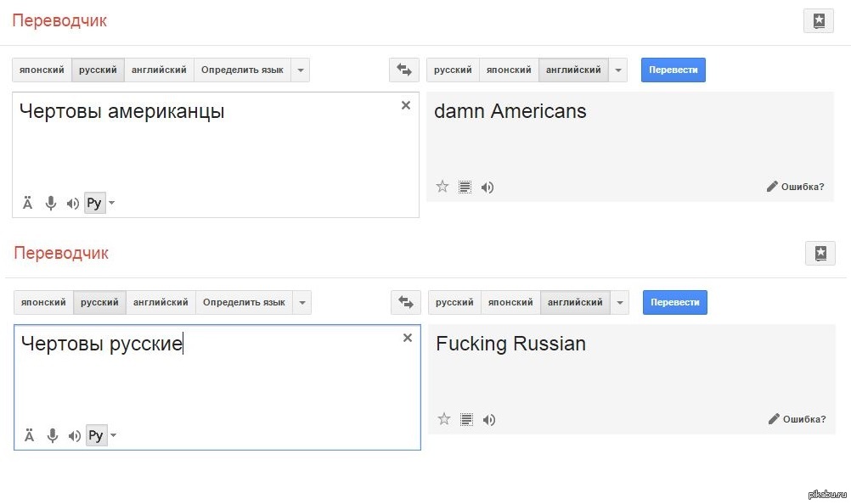Click 'Ошибка?' under the 'Fucking Russian' translation

[x=797, y=418]
